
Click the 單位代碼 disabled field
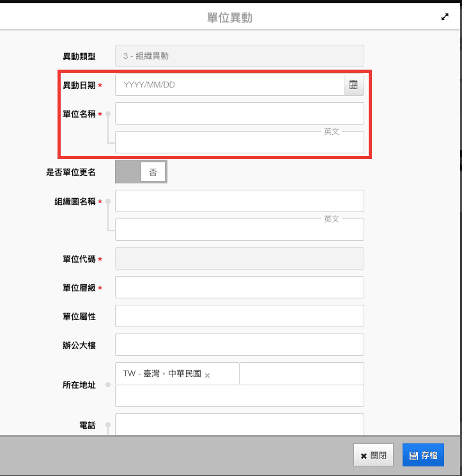click(x=239, y=259)
